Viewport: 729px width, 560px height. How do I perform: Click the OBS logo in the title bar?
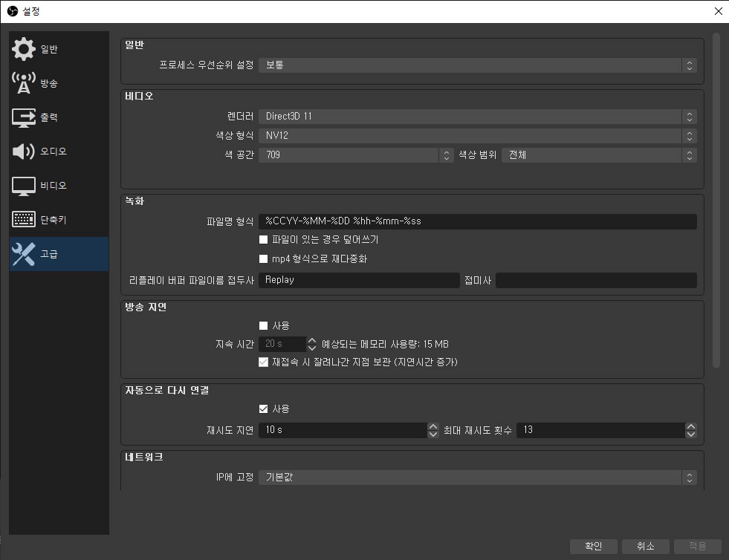[x=13, y=11]
